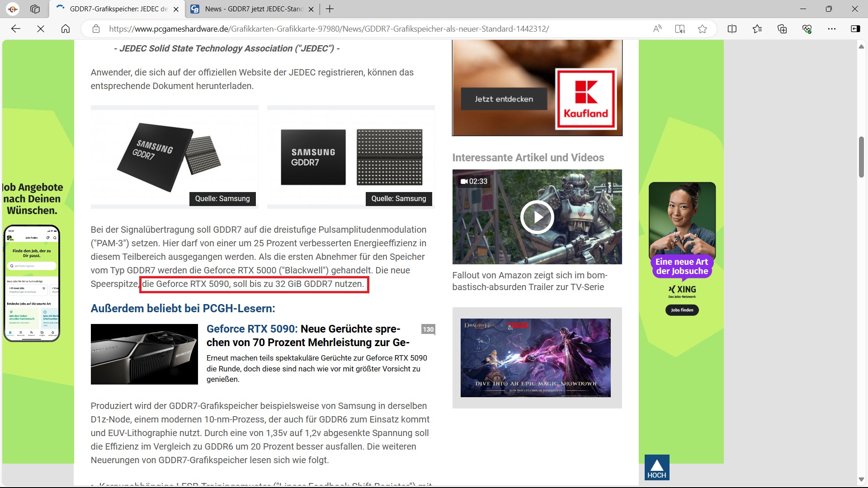The width and height of the screenshot is (868, 488).
Task: Toggle the Edge sidebar button
Action: coord(855,29)
